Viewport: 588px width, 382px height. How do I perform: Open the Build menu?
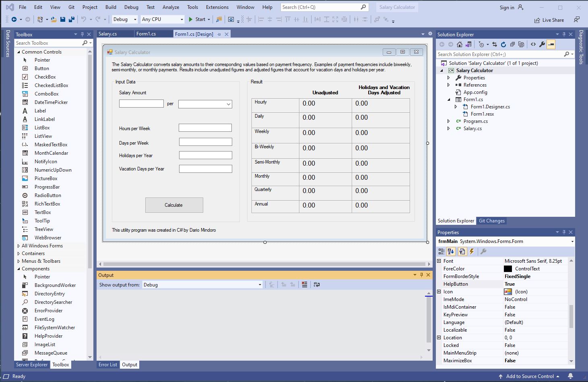(111, 7)
